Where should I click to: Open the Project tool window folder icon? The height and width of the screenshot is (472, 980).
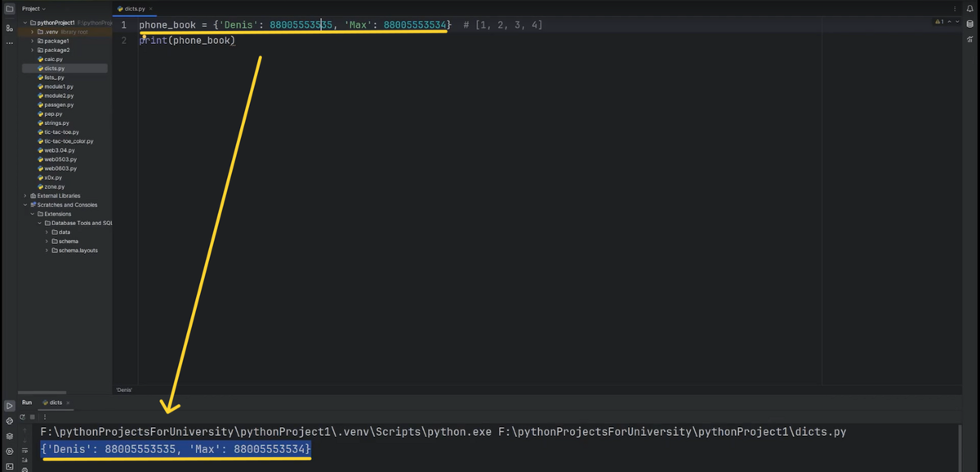point(9,8)
